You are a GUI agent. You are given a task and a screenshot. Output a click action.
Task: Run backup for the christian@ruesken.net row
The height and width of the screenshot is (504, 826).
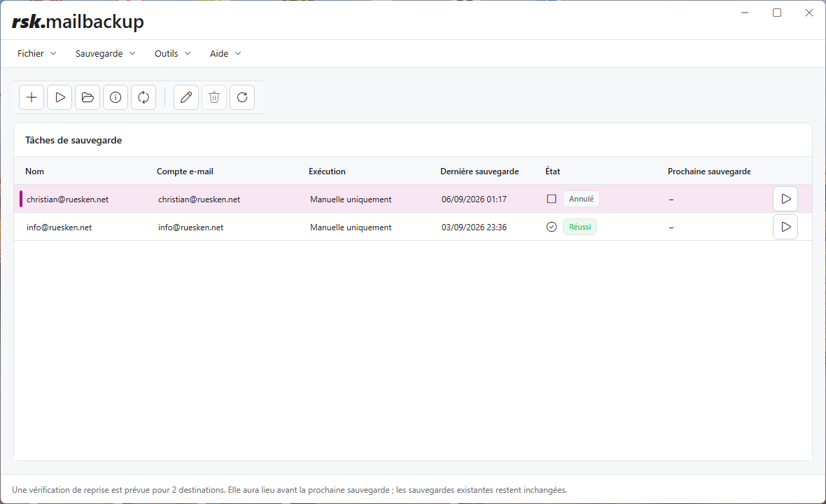pyautogui.click(x=785, y=199)
